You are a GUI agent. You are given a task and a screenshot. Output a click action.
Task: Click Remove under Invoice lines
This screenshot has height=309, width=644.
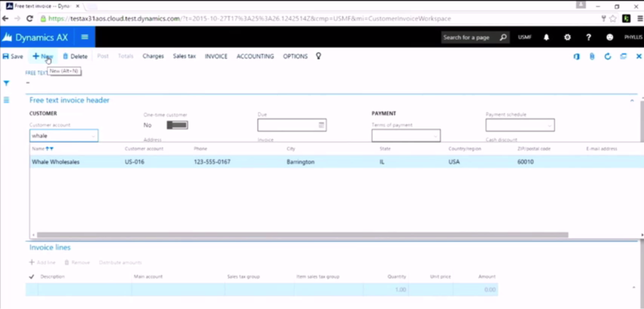(77, 262)
